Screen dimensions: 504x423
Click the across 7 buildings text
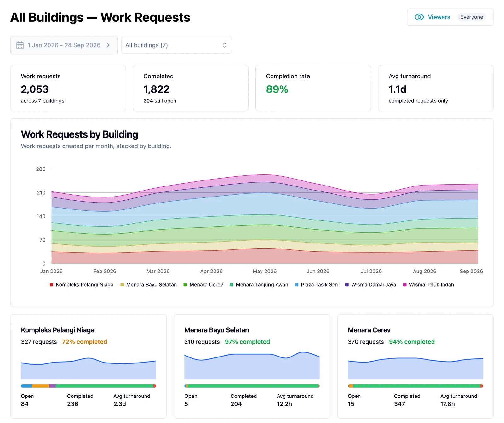click(x=43, y=101)
